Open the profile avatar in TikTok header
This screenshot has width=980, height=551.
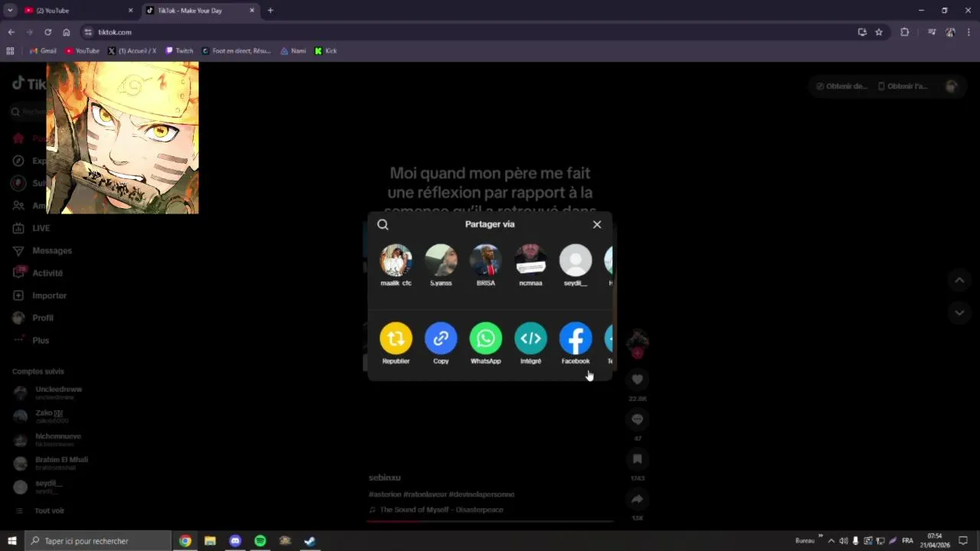[951, 86]
